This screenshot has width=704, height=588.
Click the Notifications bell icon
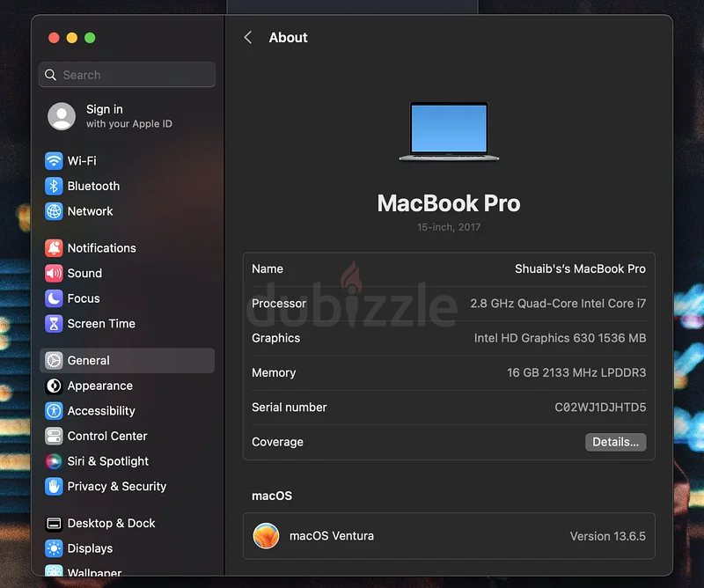click(x=54, y=248)
